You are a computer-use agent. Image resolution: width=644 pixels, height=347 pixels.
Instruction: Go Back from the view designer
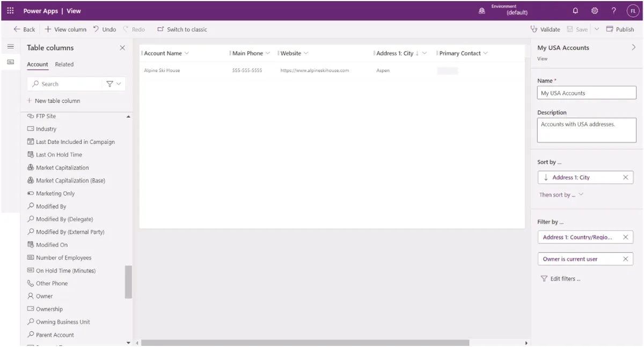(x=24, y=30)
